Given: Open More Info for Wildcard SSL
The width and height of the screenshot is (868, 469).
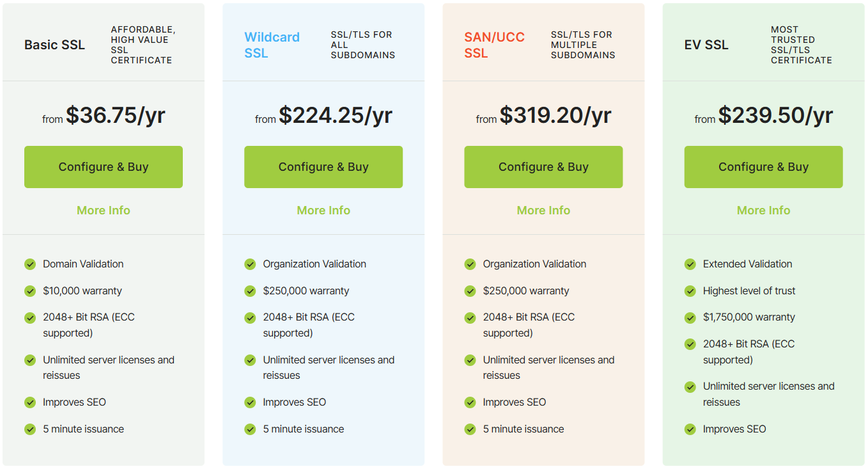Looking at the screenshot, I should [323, 211].
